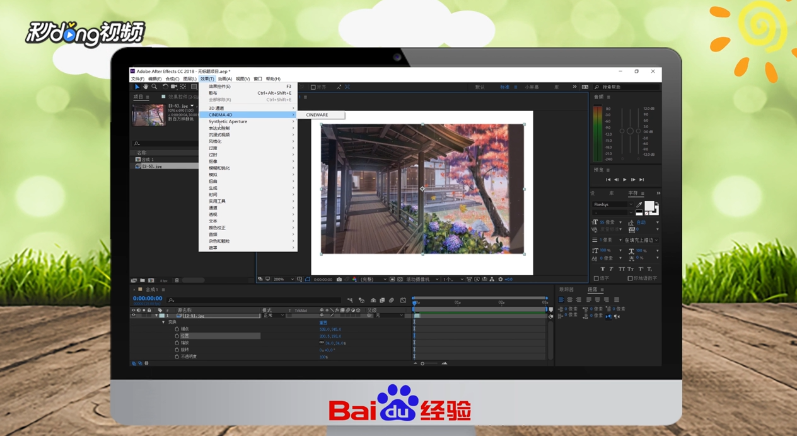Jump to the last frame in the Preview panel
The width and height of the screenshot is (797, 436).
[x=641, y=179]
